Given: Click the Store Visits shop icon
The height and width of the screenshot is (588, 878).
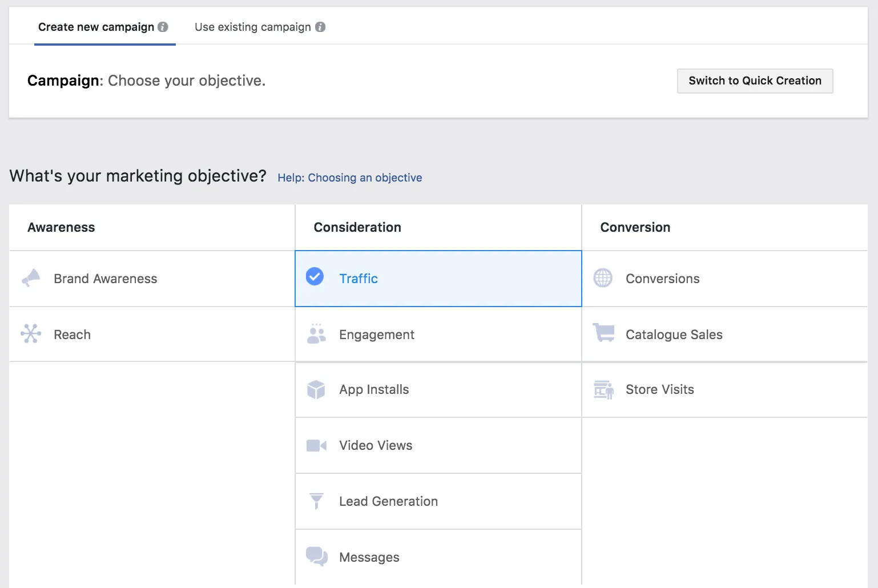Looking at the screenshot, I should (603, 390).
